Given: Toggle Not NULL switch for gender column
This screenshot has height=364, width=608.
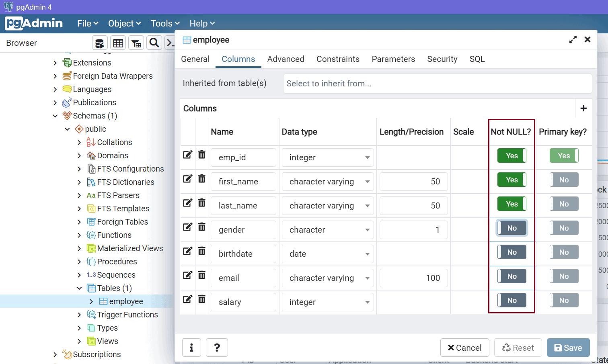Looking at the screenshot, I should (511, 228).
